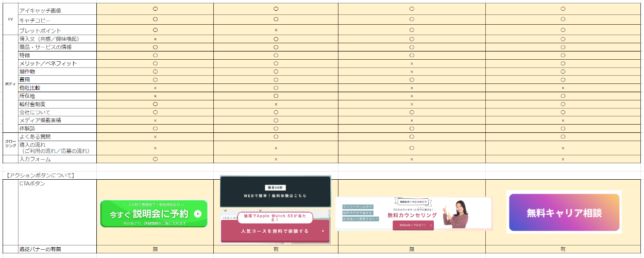Click the green 今すぐ説明会に予約 CTA image
The height and width of the screenshot is (258, 644).
(154, 214)
